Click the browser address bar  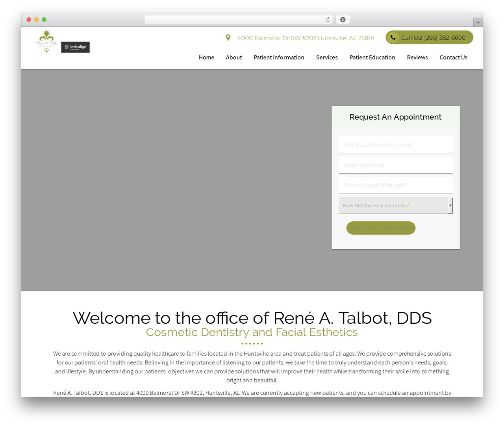tap(238, 20)
